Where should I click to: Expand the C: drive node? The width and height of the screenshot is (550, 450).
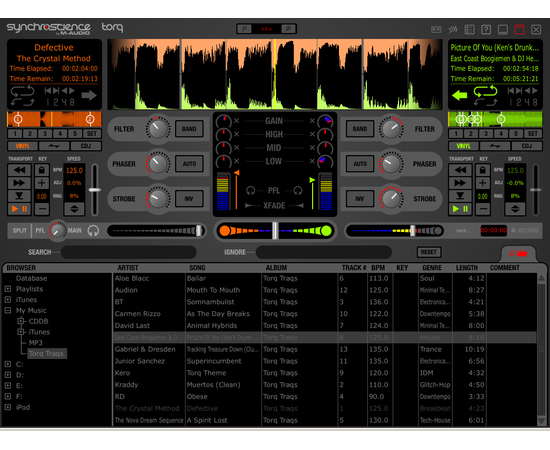pyautogui.click(x=8, y=364)
